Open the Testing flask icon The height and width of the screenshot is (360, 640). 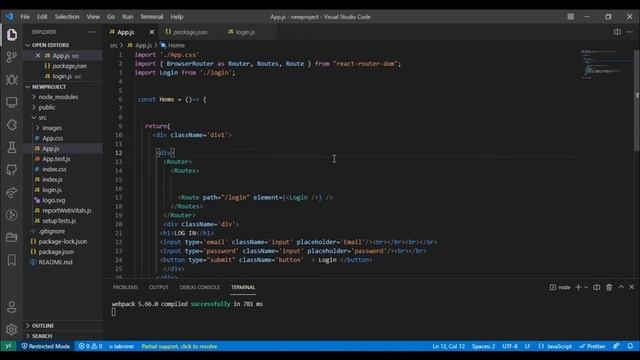click(x=11, y=147)
